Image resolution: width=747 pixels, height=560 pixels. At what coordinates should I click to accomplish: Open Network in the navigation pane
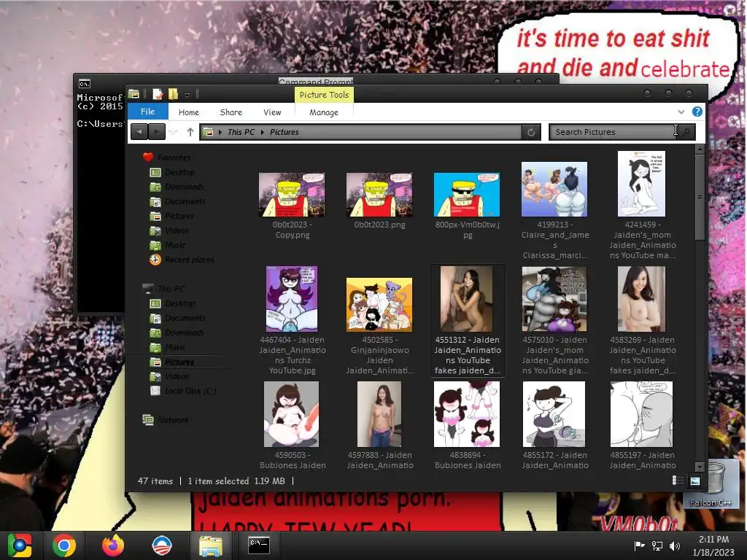(173, 420)
